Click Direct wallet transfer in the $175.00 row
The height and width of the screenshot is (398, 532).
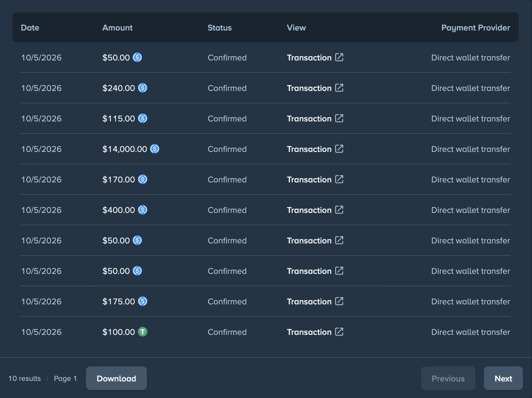click(471, 301)
